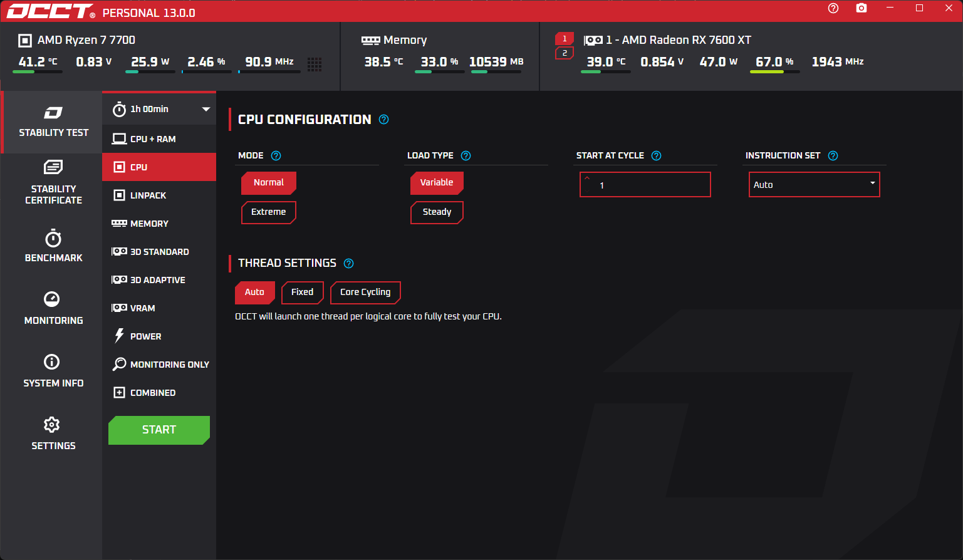963x560 pixels.
Task: Show help for LOAD TYPE
Action: pyautogui.click(x=466, y=156)
